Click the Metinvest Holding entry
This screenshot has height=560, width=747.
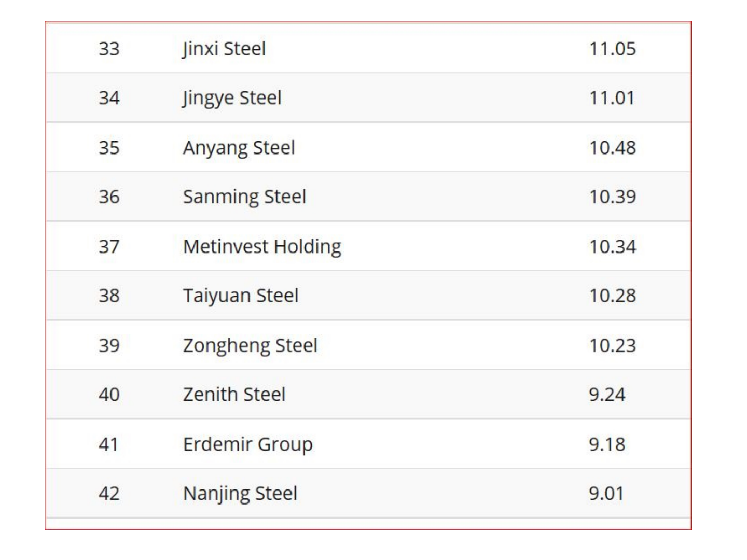coord(262,246)
